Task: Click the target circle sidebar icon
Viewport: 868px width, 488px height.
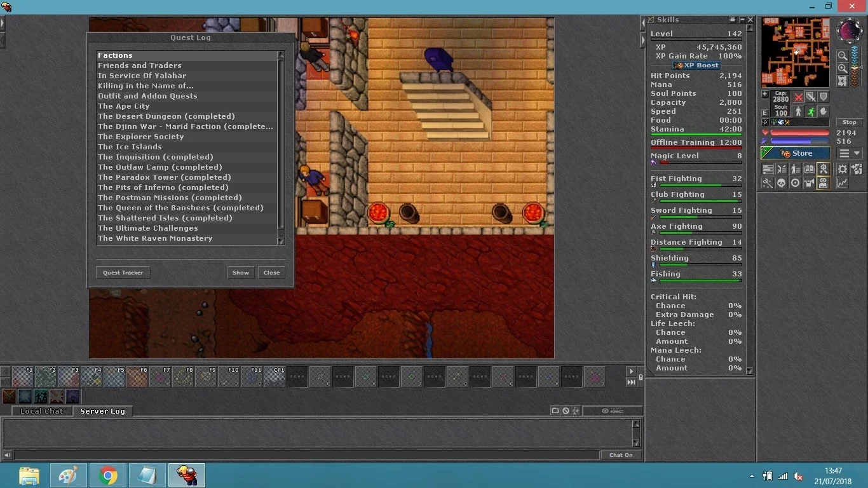Action: pos(796,184)
